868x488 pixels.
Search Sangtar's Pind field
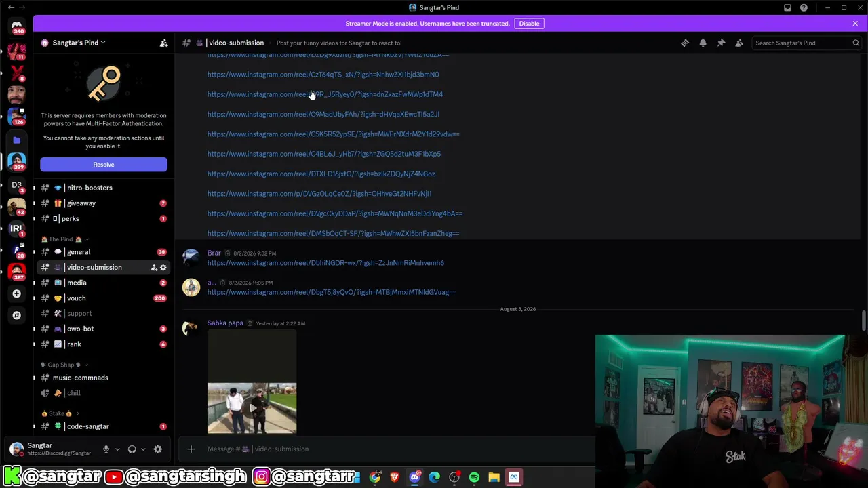tap(807, 43)
